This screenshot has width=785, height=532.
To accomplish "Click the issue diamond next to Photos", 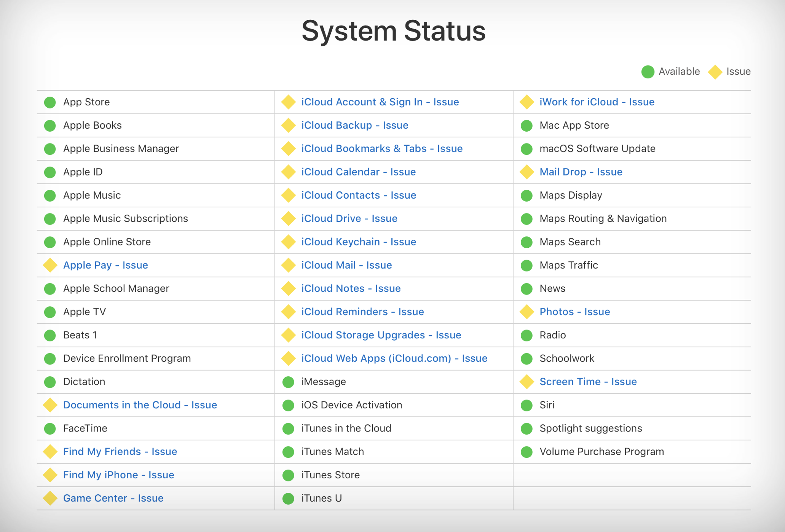I will 527,312.
